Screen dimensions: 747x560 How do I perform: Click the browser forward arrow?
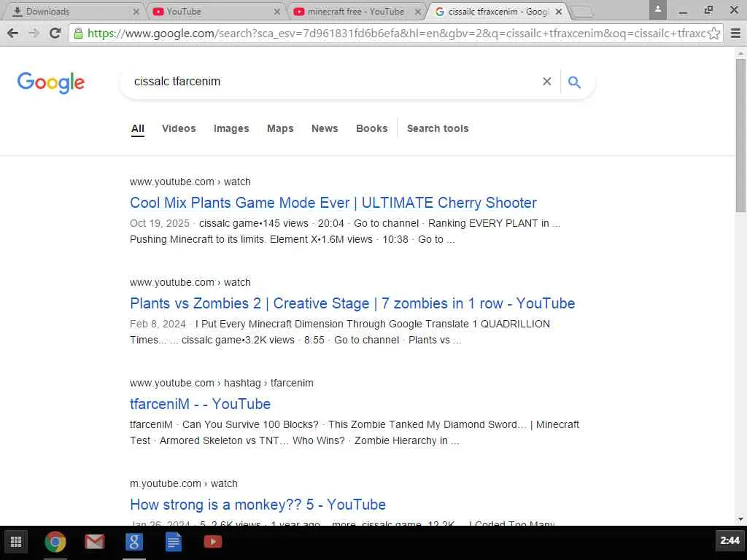pos(34,33)
